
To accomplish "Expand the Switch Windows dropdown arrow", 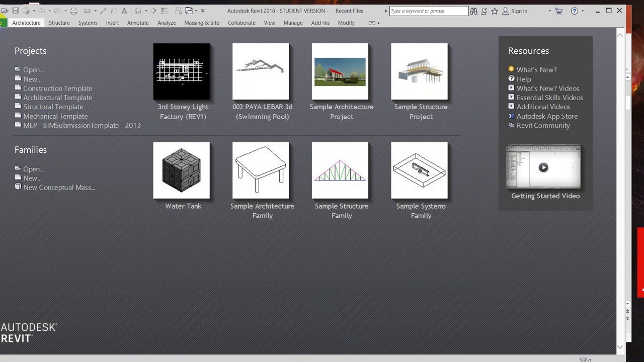I will click(196, 11).
